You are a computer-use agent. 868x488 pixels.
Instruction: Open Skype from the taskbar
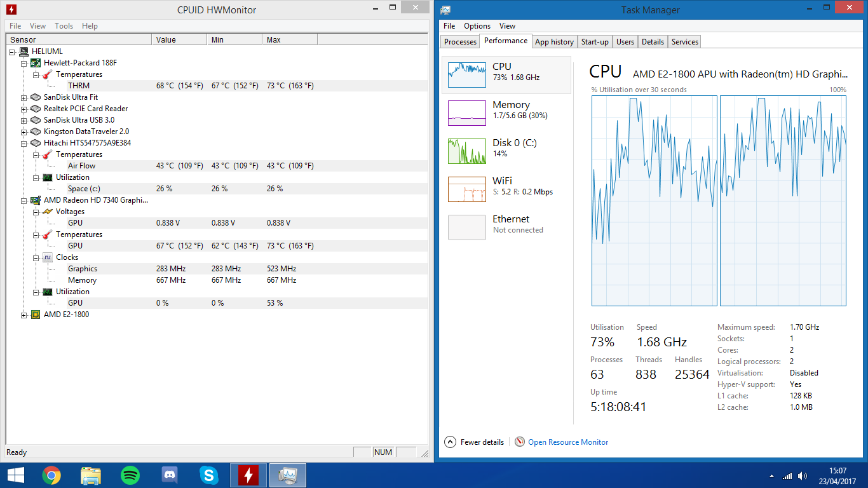209,475
